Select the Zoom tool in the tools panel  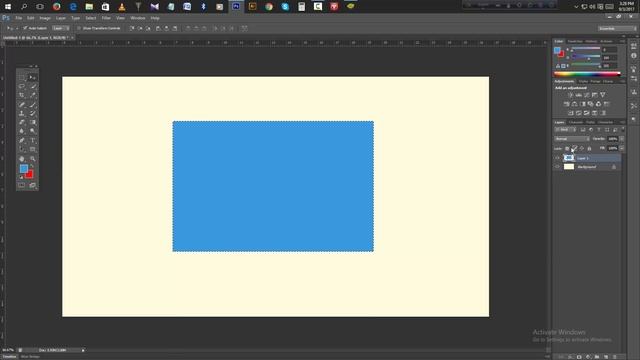(33, 159)
